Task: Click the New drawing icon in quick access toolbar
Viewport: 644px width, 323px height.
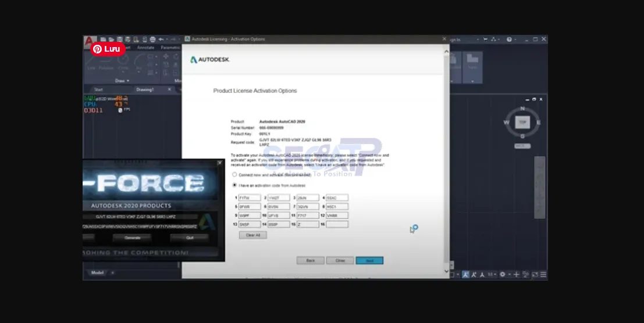Action: [x=103, y=40]
